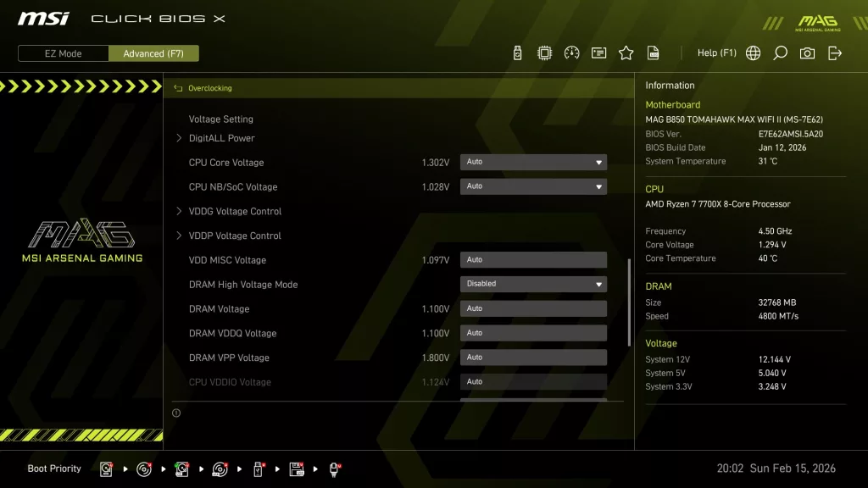868x488 pixels.
Task: Switch to the EZ Mode tab
Action: pos(62,53)
